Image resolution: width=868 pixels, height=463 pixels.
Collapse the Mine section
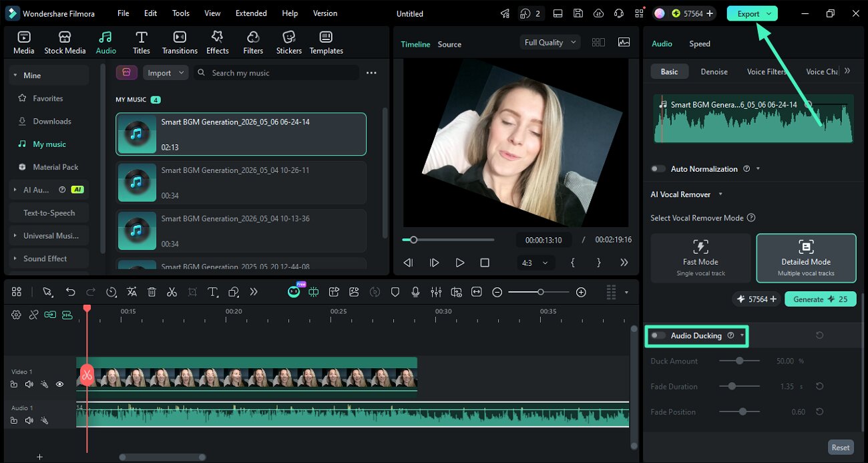coord(14,75)
